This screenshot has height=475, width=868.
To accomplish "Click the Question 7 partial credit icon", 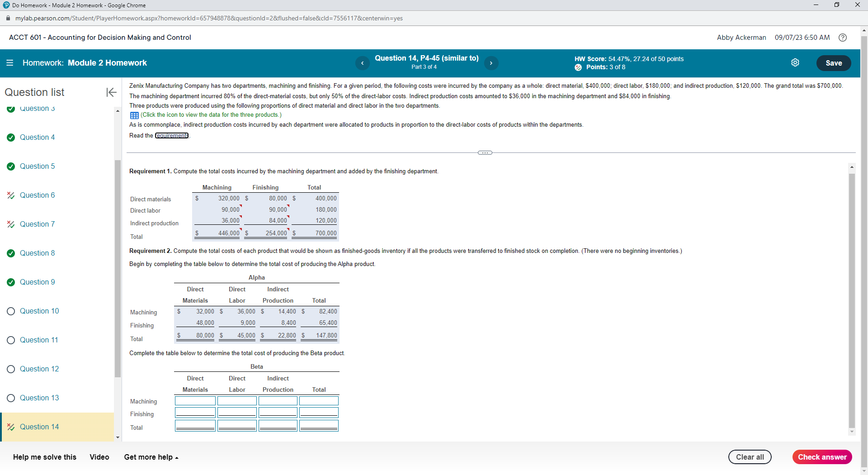I will tap(11, 224).
